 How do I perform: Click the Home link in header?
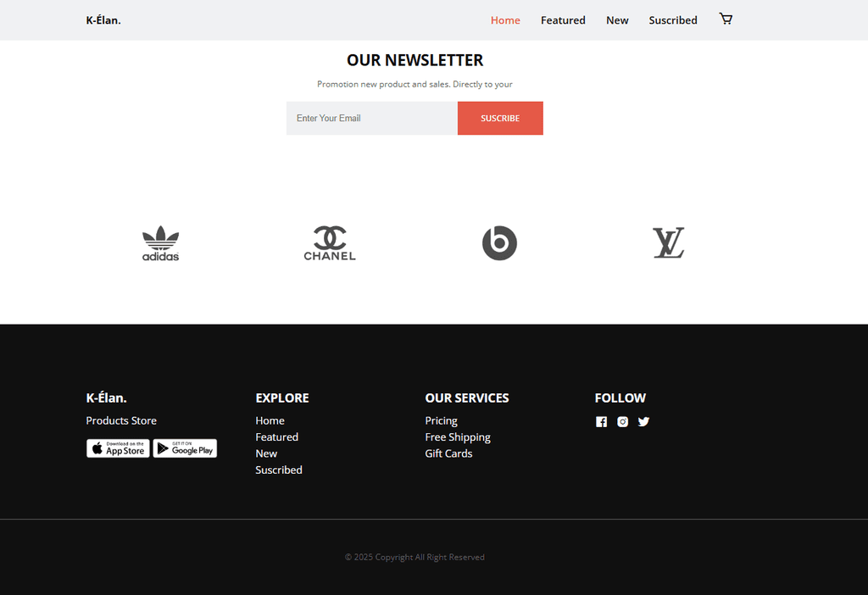pos(505,20)
